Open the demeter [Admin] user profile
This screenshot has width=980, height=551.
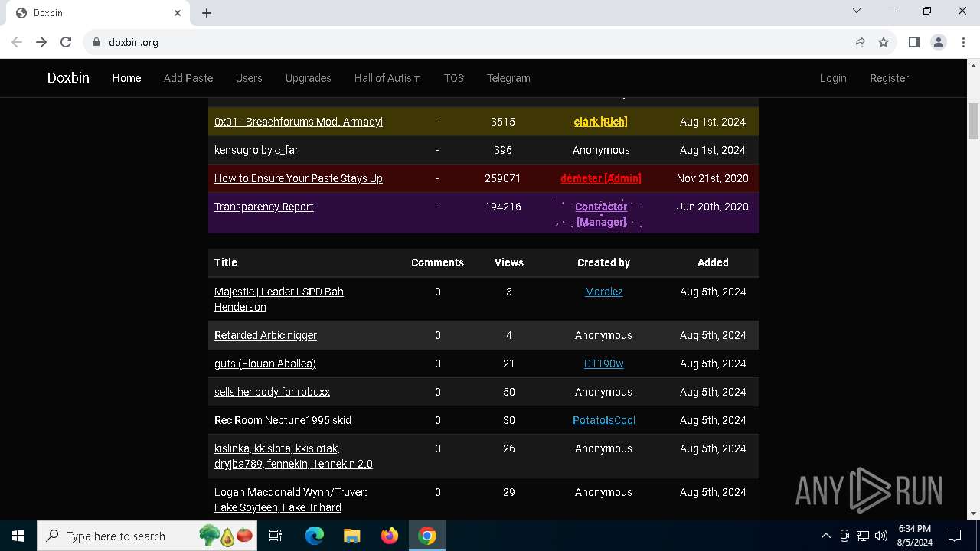(601, 178)
